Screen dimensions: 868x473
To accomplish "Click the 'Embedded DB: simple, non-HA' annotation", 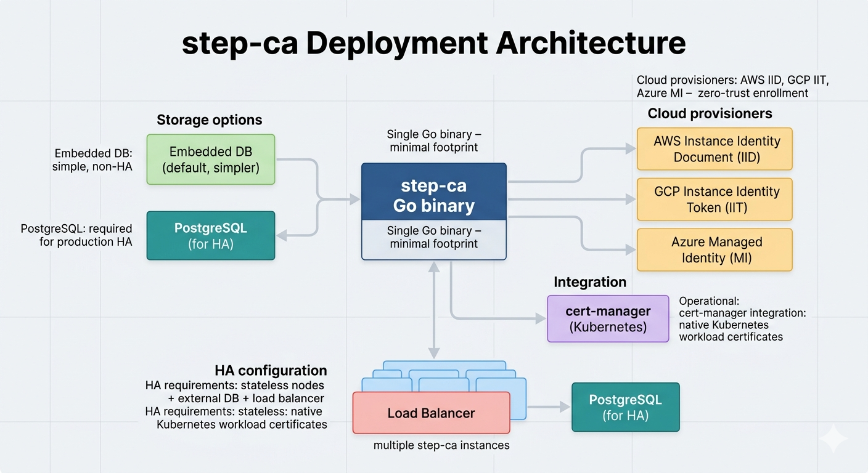I will click(92, 160).
